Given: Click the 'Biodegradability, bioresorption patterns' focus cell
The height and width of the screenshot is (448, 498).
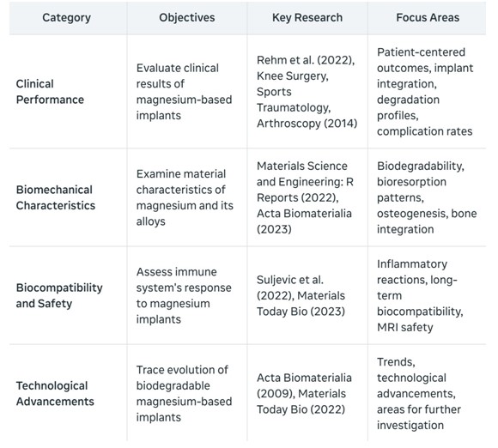Looking at the screenshot, I should [427, 197].
